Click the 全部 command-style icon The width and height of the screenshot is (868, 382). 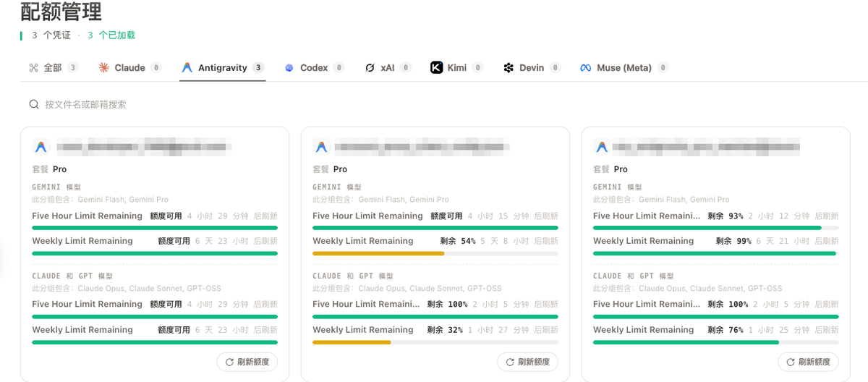click(33, 68)
